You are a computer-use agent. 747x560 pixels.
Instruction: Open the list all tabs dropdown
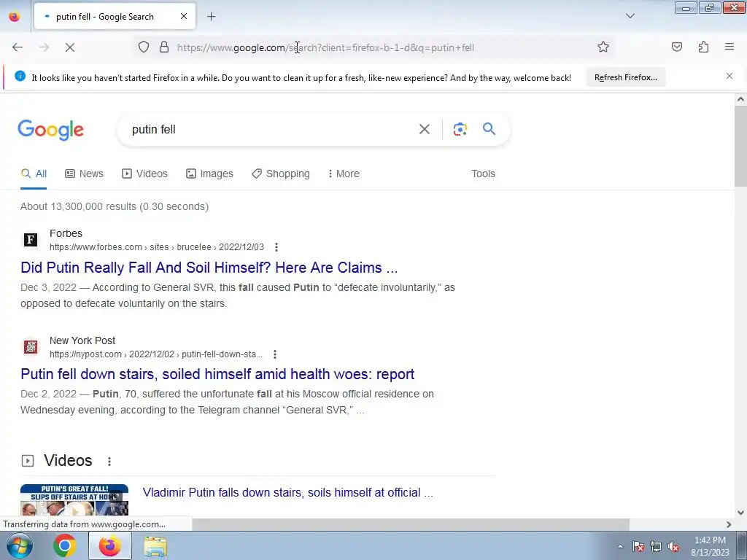tap(630, 16)
